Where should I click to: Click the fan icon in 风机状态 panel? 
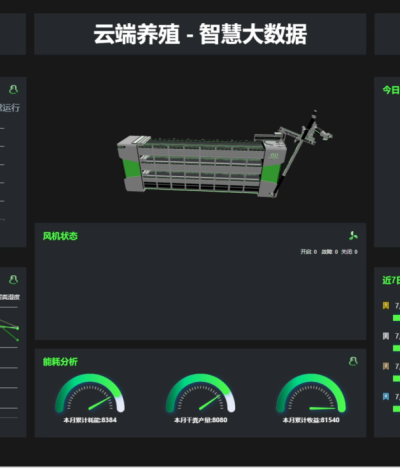[353, 236]
